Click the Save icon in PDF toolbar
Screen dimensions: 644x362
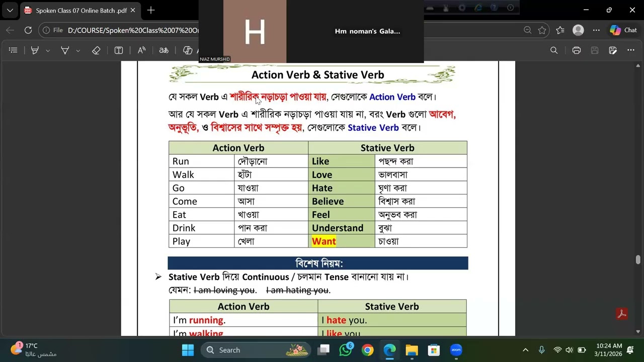coord(595,50)
